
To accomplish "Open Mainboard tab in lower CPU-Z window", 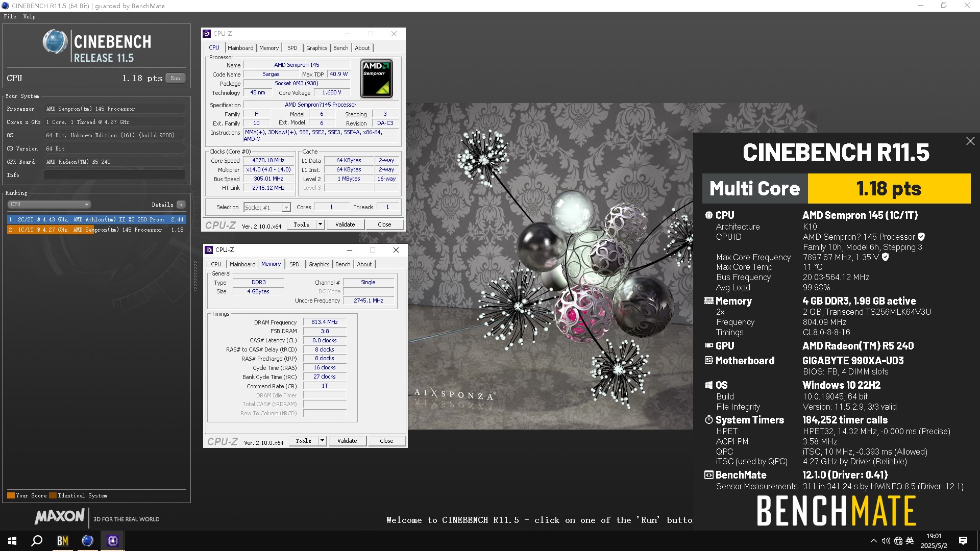I will (242, 264).
